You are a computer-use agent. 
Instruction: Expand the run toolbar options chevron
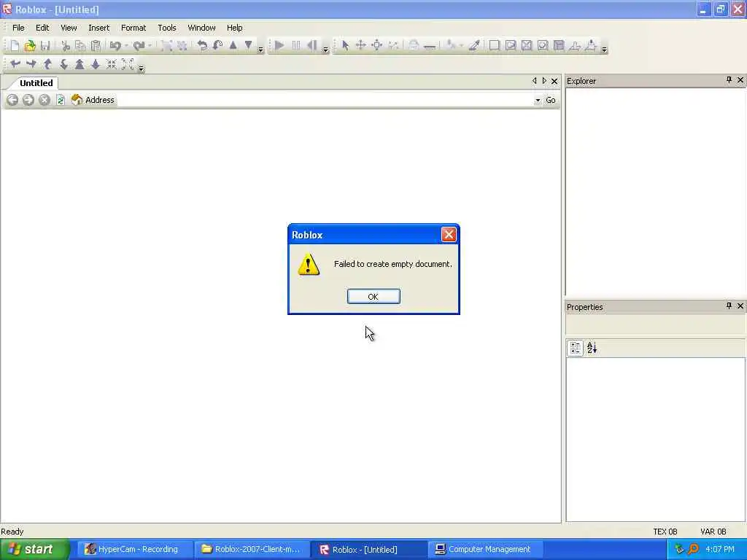[325, 49]
